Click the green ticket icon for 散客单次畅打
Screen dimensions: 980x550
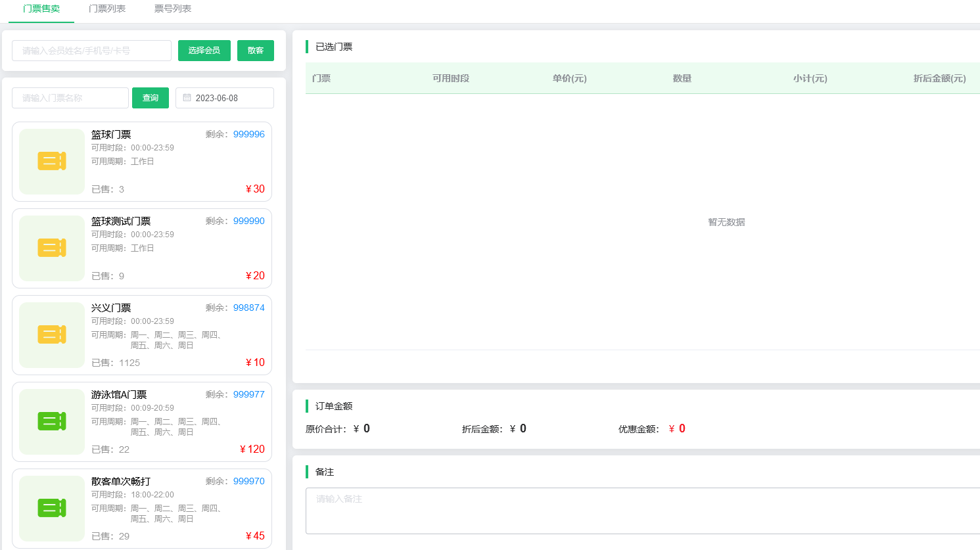tap(52, 508)
